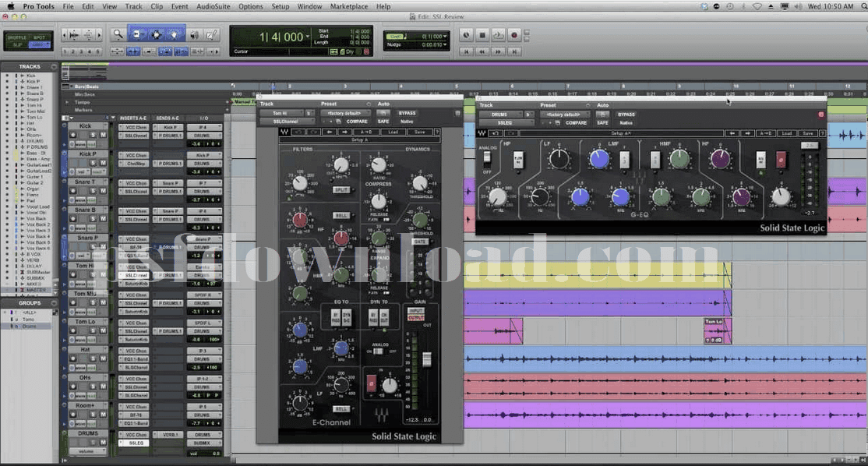Open the File menu
Viewport: 868px width, 466px height.
(x=68, y=7)
